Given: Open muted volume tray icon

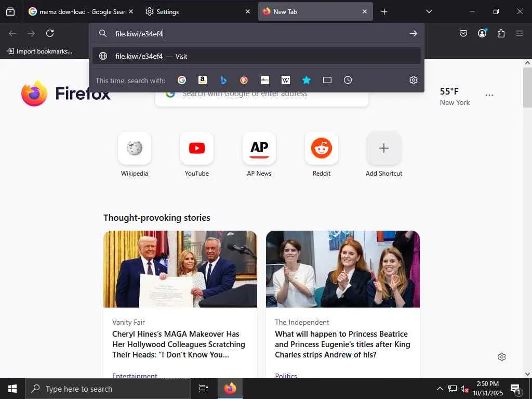Looking at the screenshot, I should [x=464, y=389].
